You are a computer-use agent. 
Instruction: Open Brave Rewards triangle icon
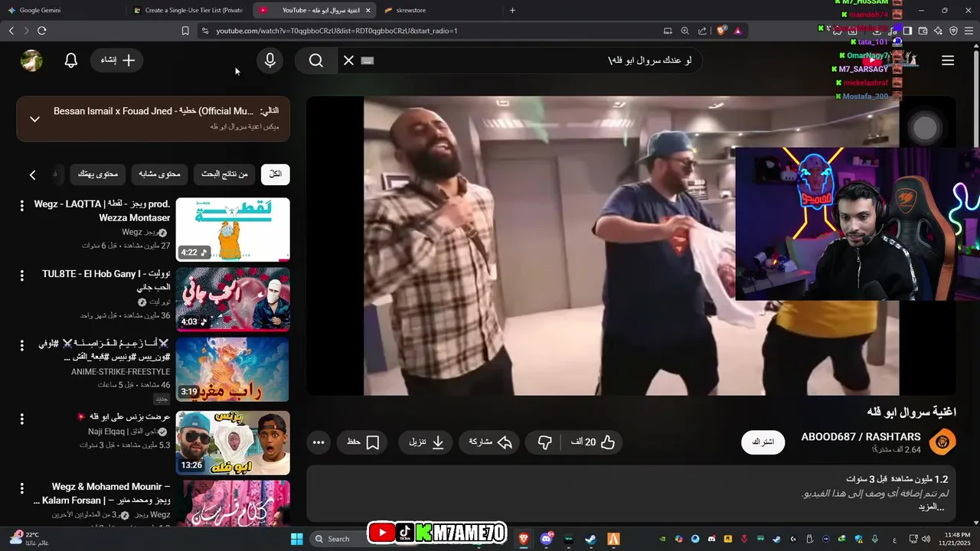(x=737, y=31)
